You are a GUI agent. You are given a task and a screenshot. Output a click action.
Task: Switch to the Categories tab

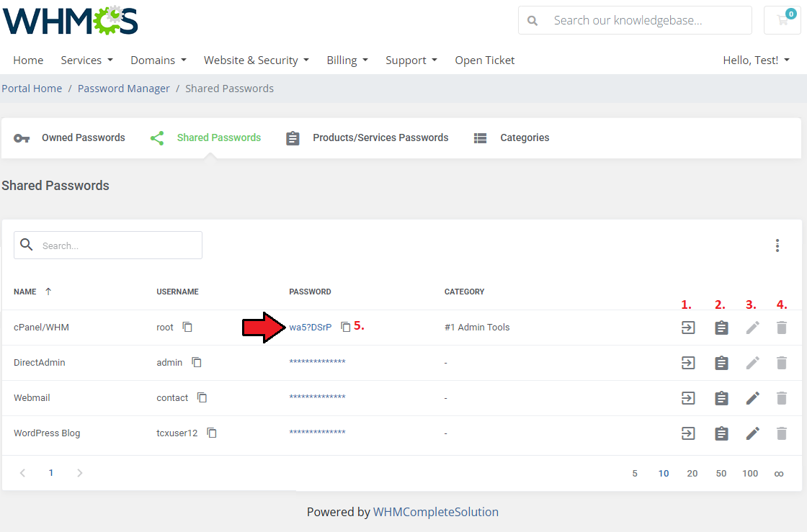(x=511, y=137)
